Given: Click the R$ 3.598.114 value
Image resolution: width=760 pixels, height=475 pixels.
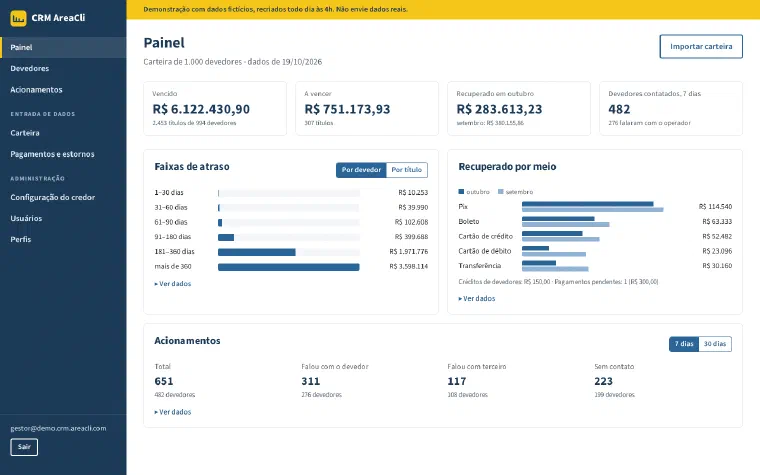Looking at the screenshot, I should (409, 267).
